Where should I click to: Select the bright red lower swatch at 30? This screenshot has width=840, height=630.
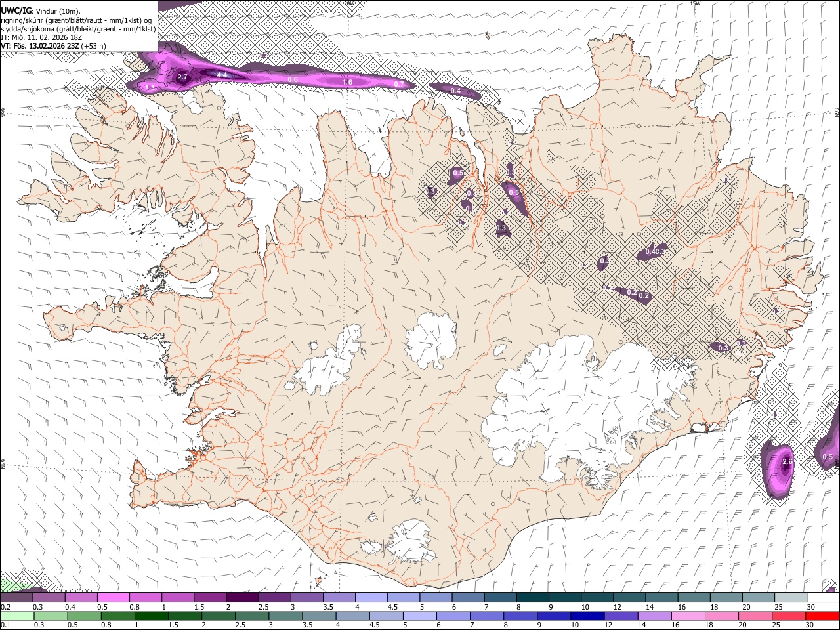coord(822,616)
